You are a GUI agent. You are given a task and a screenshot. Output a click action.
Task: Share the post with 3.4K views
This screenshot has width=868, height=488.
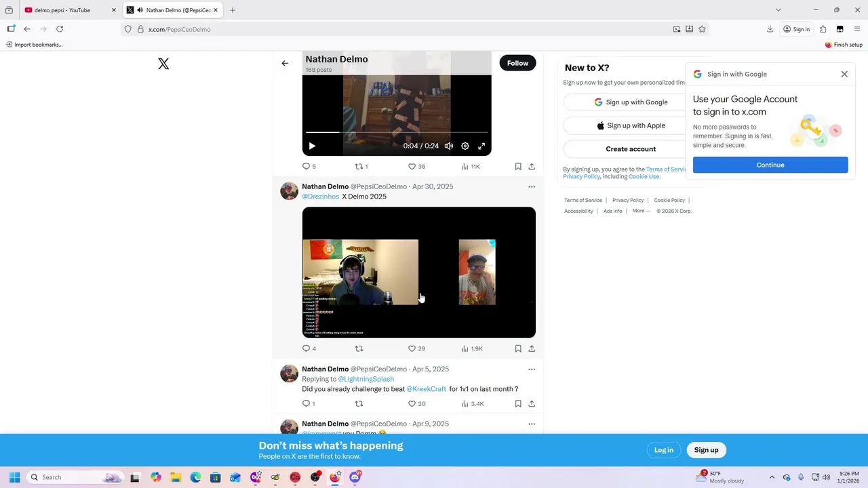tap(532, 403)
